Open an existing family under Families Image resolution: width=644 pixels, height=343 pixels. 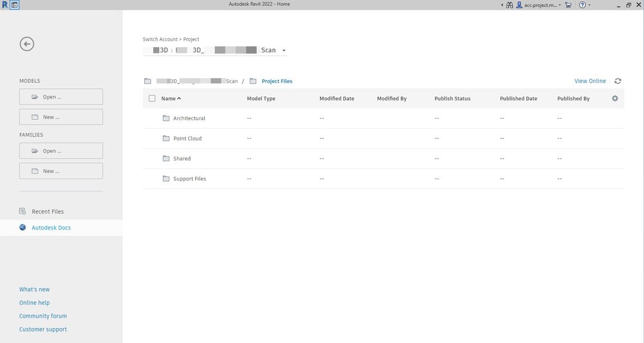tap(61, 150)
